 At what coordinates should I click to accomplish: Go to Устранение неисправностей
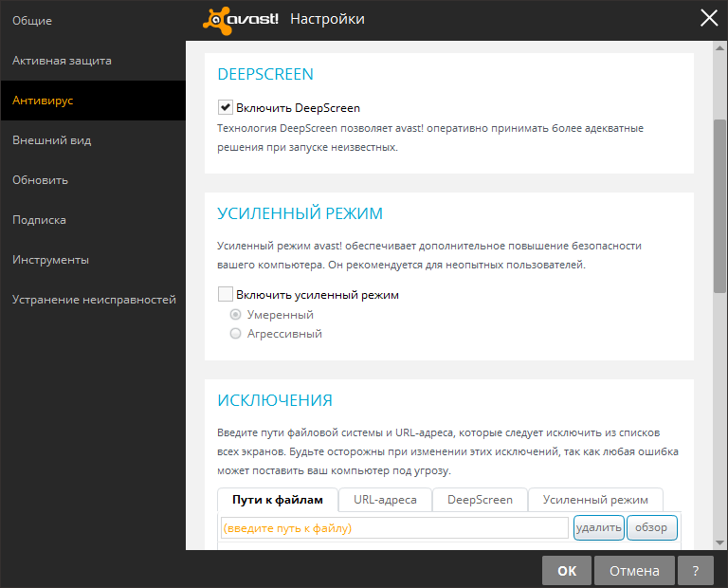93,300
